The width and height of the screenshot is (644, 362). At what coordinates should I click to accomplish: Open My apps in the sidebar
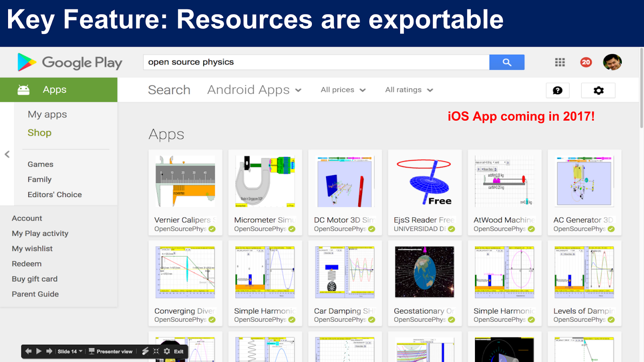point(47,115)
